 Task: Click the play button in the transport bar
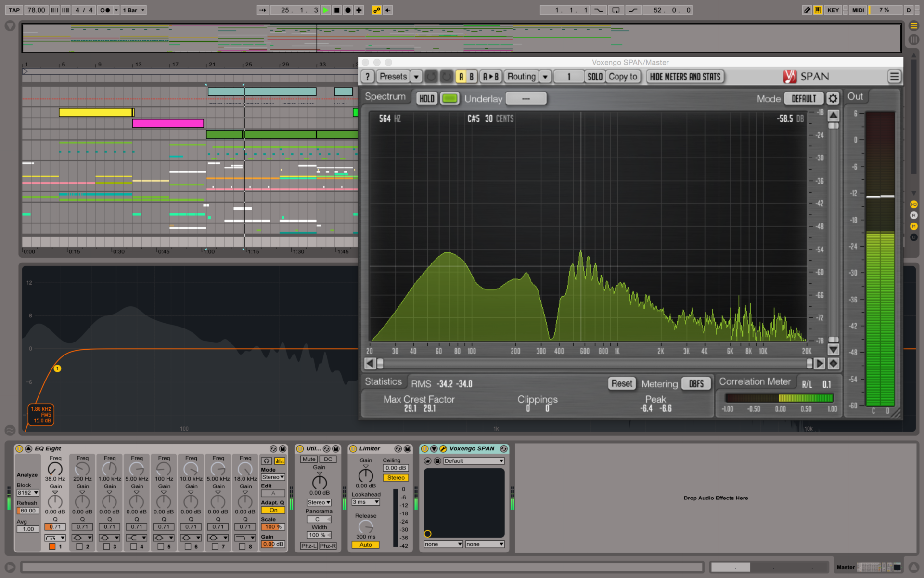point(326,10)
